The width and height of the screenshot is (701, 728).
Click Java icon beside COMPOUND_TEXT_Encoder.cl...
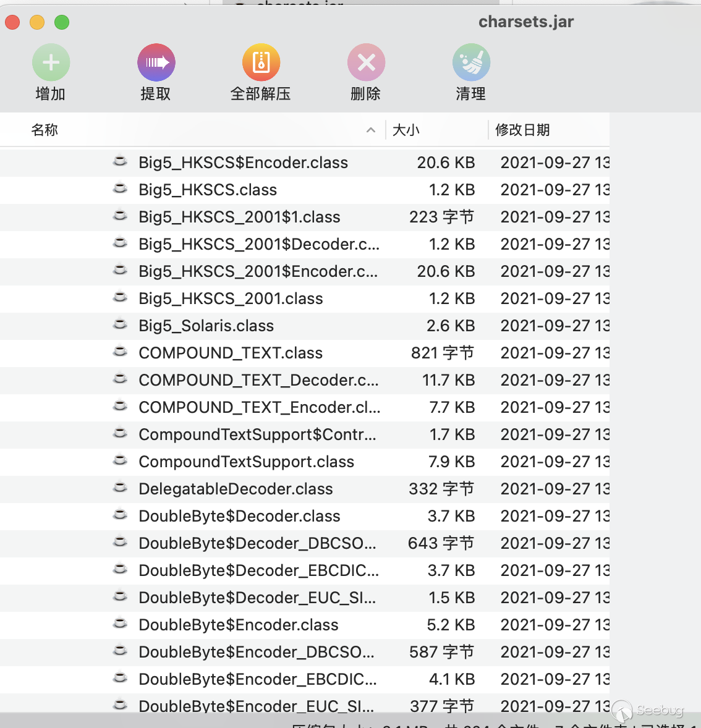pos(121,405)
